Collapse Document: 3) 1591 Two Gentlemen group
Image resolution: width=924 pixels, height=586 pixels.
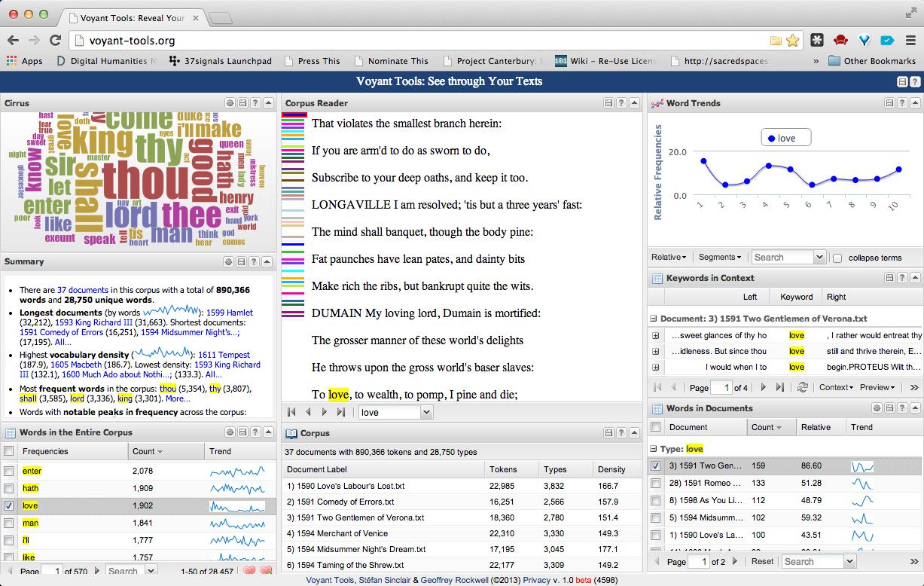(x=654, y=319)
